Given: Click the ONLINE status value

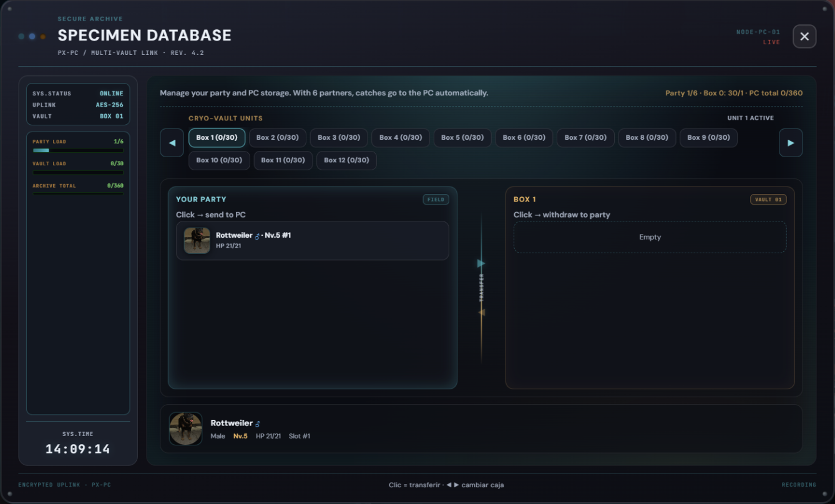Looking at the screenshot, I should pyautogui.click(x=112, y=94).
